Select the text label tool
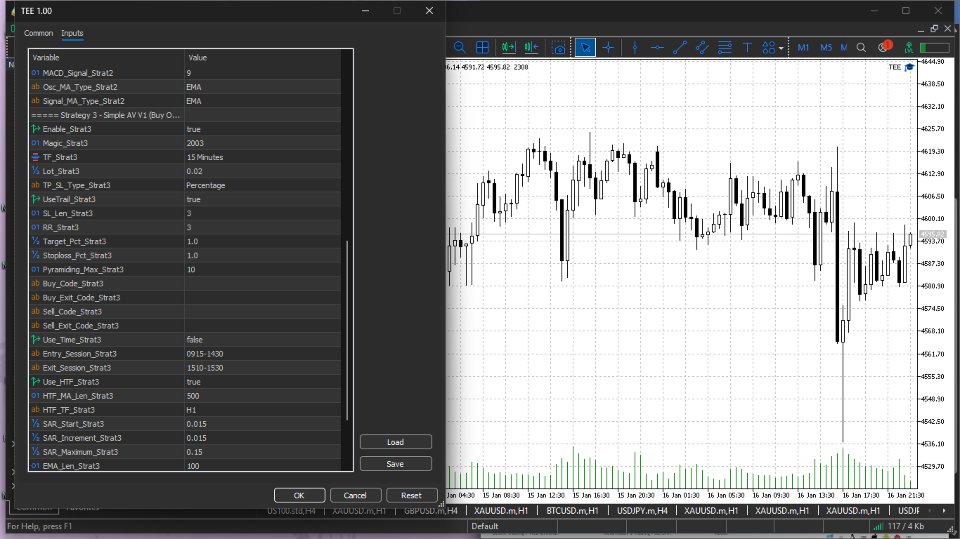The width and height of the screenshot is (960, 539). tap(747, 48)
